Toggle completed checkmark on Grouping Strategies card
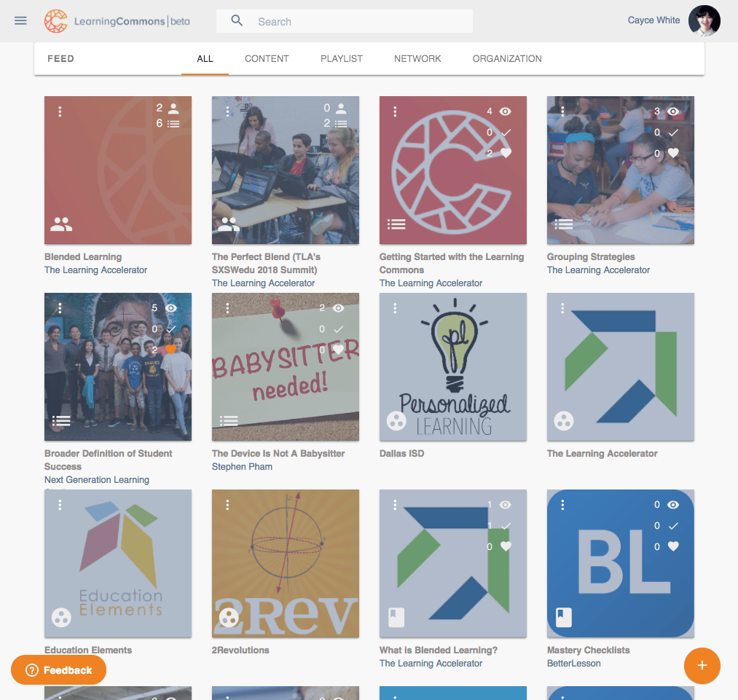This screenshot has height=700, width=738. (673, 132)
